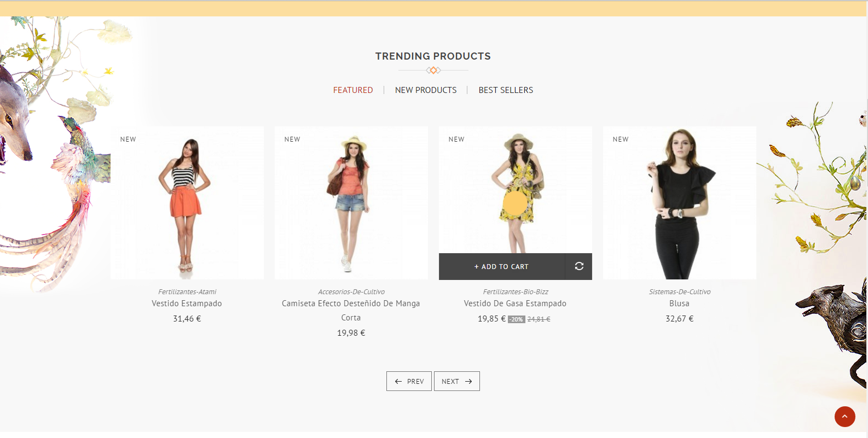Visit the Accesorios-De-Cultivo category link
The height and width of the screenshot is (438, 868).
(351, 292)
